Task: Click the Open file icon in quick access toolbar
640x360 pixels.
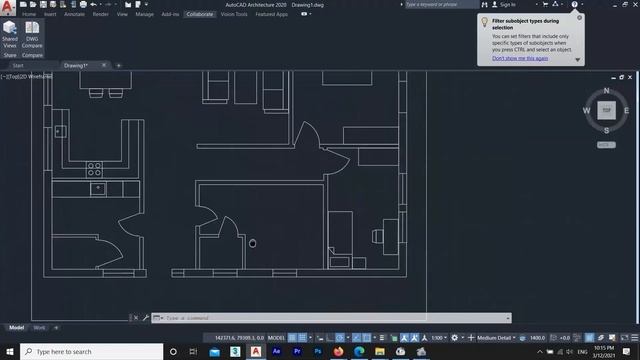Action: point(33,4)
